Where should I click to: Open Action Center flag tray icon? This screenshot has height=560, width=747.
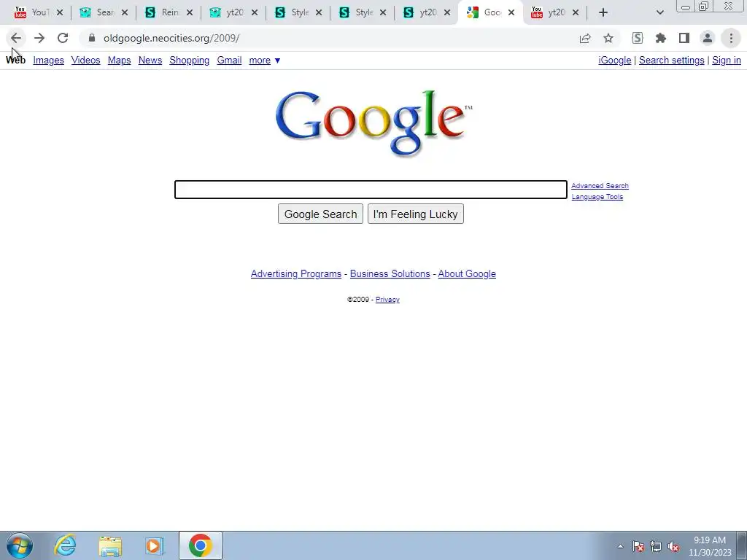(x=638, y=546)
